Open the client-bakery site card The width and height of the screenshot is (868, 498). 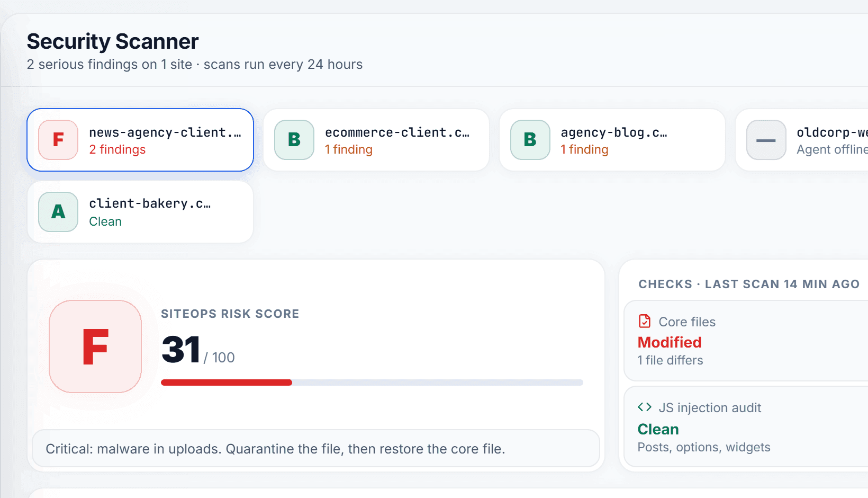click(140, 212)
